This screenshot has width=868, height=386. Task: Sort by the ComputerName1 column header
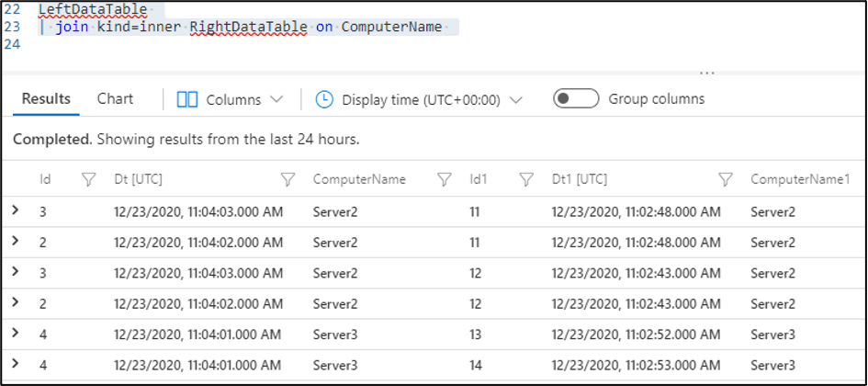pos(799,180)
